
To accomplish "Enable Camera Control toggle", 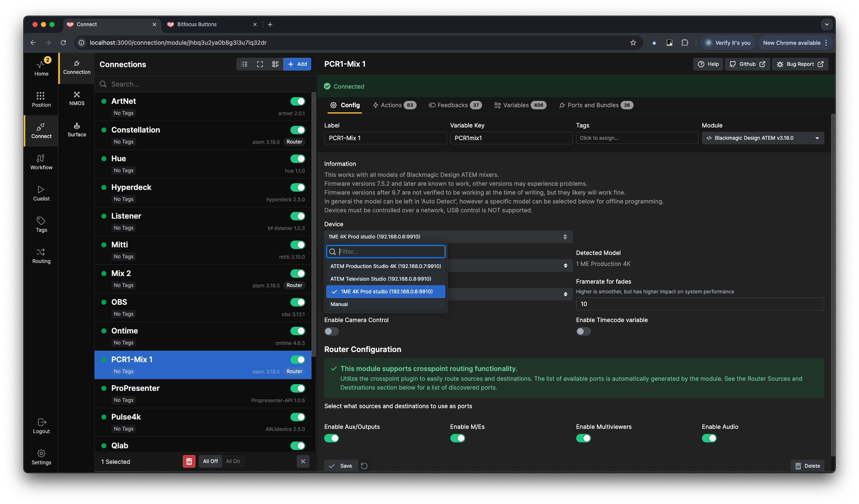I will 332,331.
